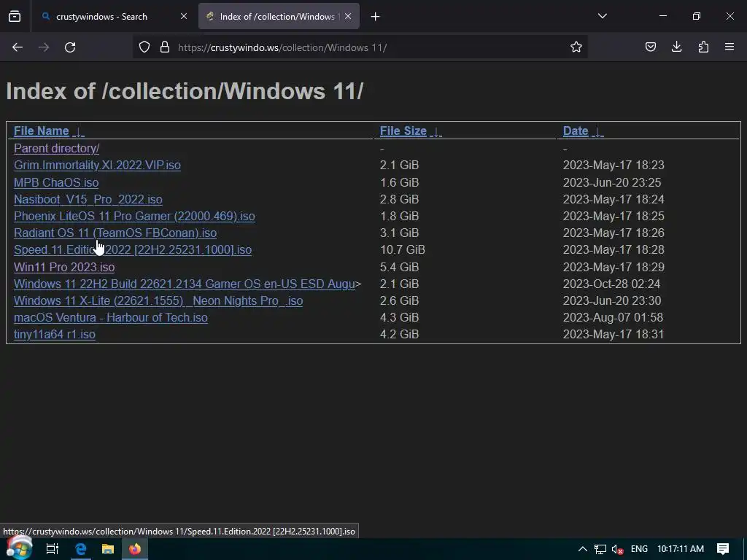
Task: Download Grim.Immortality.XI.2022.VIP.iso
Action: 97,166
